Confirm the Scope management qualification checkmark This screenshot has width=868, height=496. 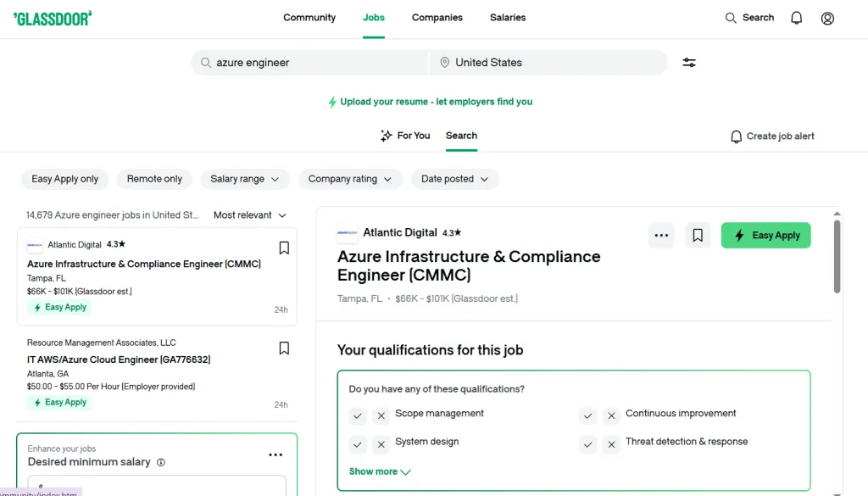click(x=358, y=416)
